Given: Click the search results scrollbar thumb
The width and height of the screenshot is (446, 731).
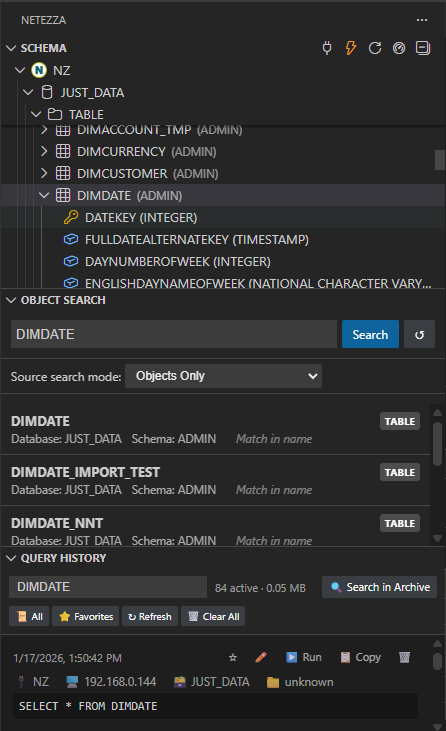Looking at the screenshot, I should coord(437,444).
